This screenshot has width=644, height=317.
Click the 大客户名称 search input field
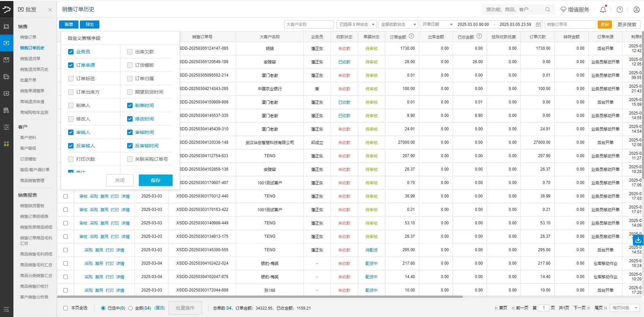[x=309, y=25]
